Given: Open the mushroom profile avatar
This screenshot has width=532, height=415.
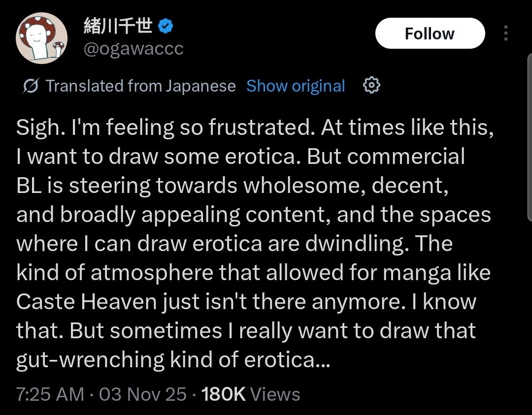Looking at the screenshot, I should click(x=41, y=38).
